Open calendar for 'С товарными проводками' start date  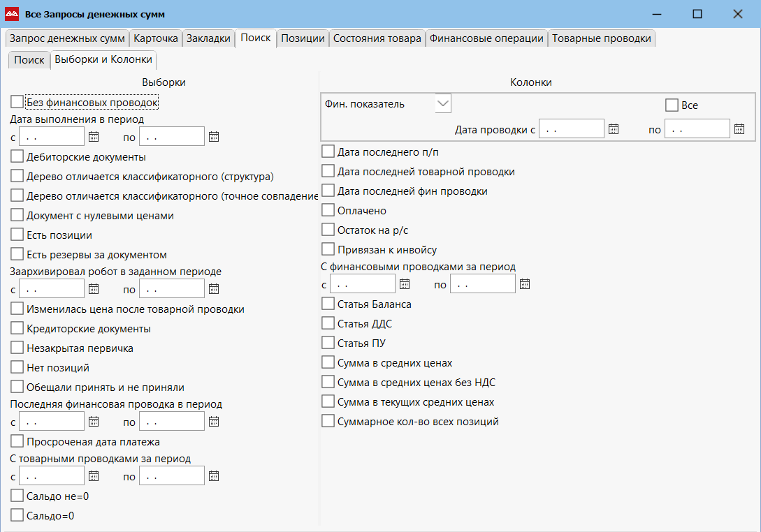tap(94, 476)
